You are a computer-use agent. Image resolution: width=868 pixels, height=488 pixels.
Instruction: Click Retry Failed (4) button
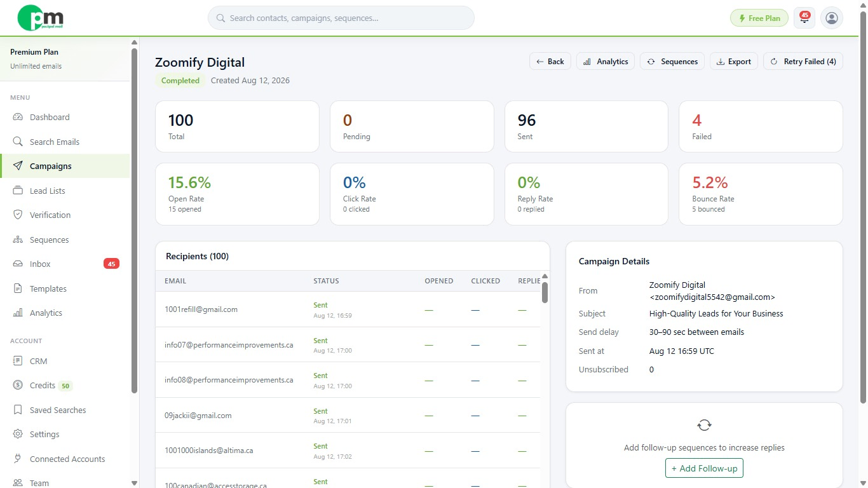pyautogui.click(x=803, y=62)
